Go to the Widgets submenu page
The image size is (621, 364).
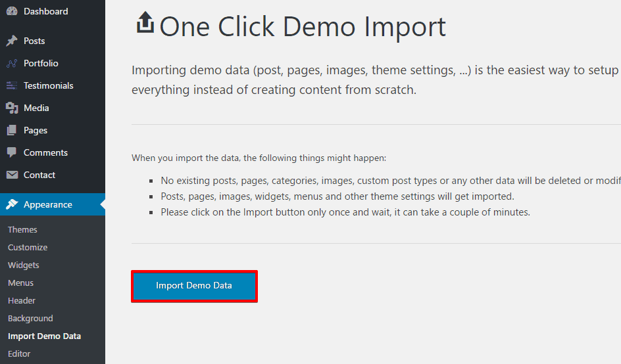pyautogui.click(x=24, y=265)
